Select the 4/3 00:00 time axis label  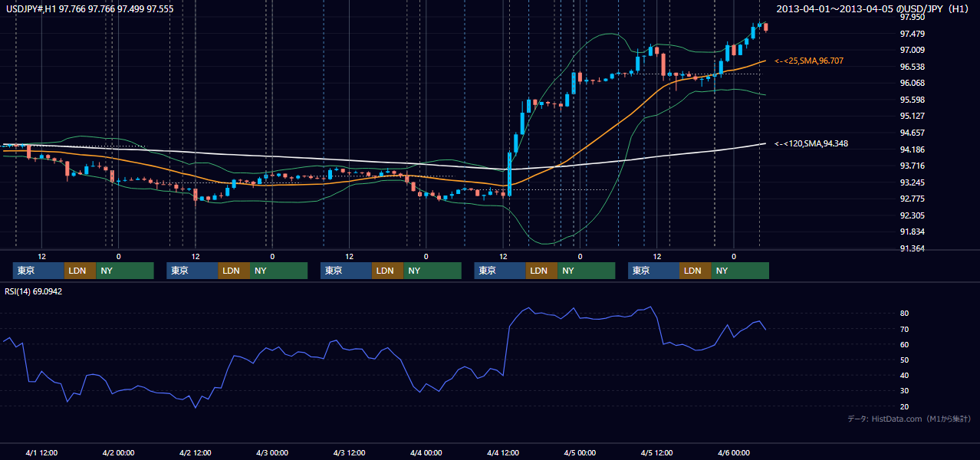(x=272, y=452)
